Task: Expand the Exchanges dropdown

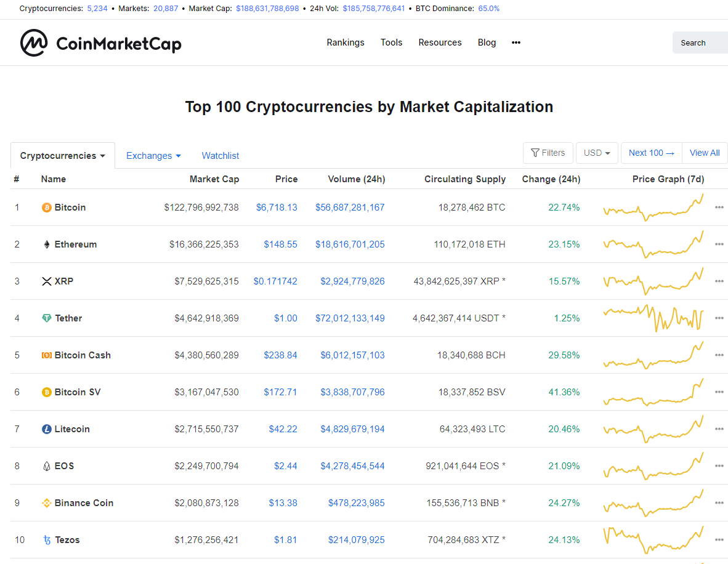Action: pos(153,156)
